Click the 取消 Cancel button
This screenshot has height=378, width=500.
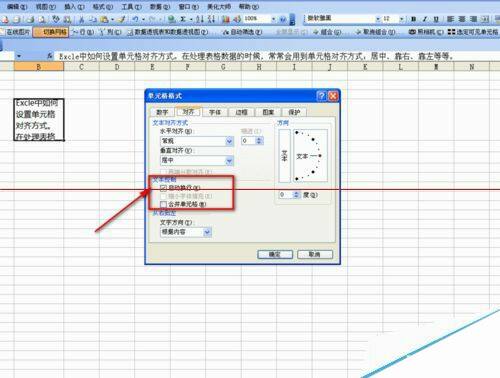point(315,254)
